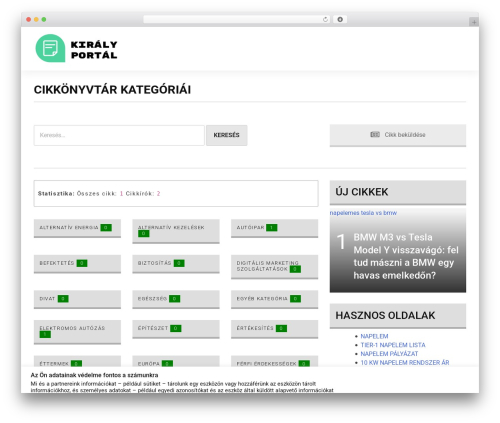Click the NAPELEM PÁLYÁZAT link

click(x=389, y=354)
